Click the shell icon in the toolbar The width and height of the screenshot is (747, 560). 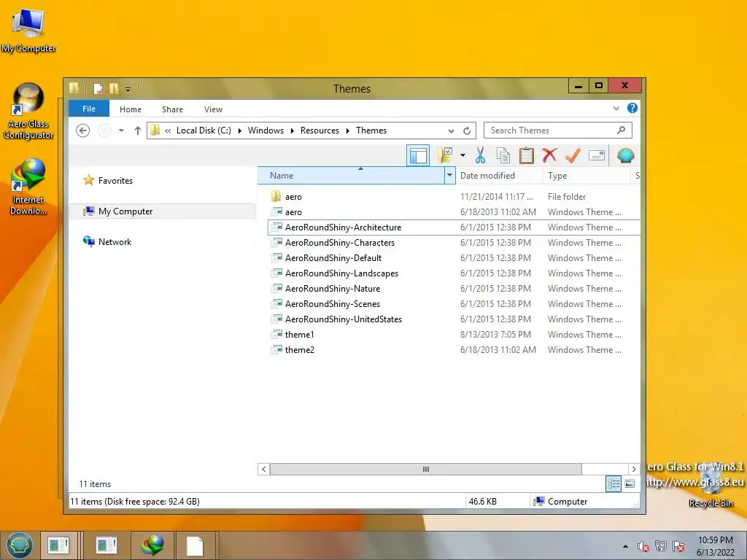click(625, 155)
